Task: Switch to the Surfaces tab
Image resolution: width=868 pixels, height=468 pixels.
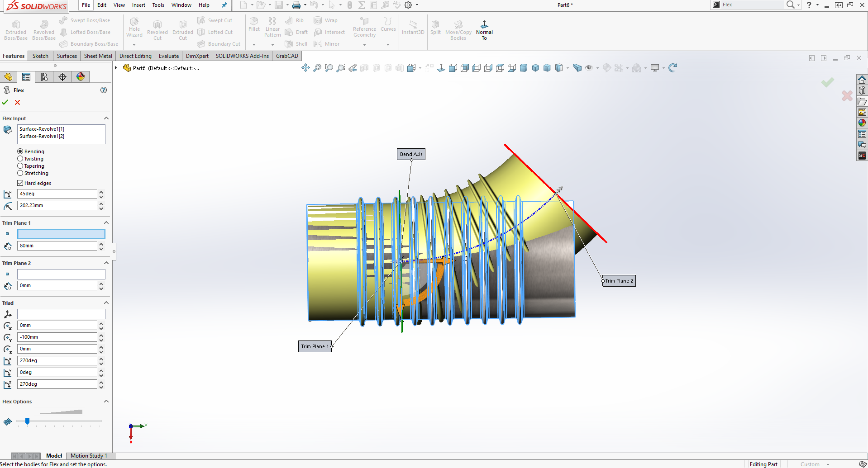Action: click(67, 56)
